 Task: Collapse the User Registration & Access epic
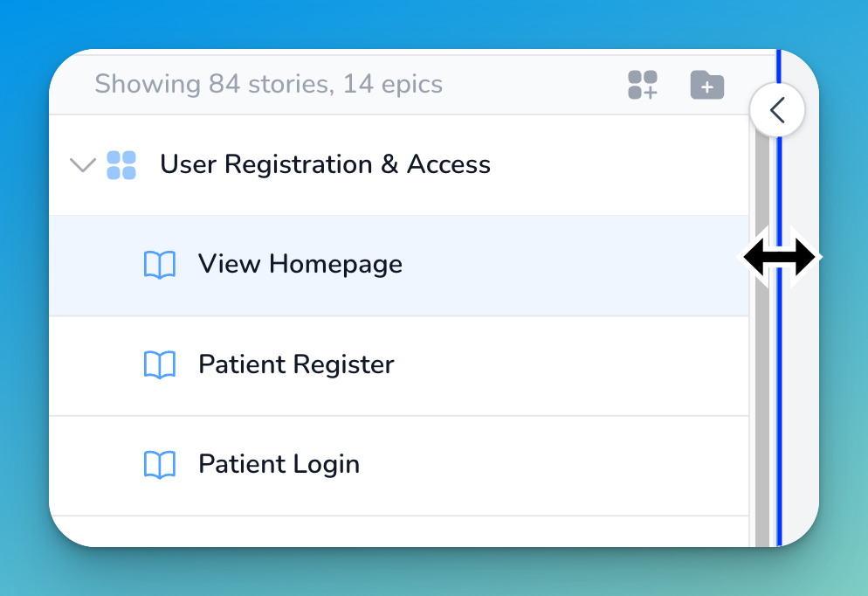tap(83, 164)
